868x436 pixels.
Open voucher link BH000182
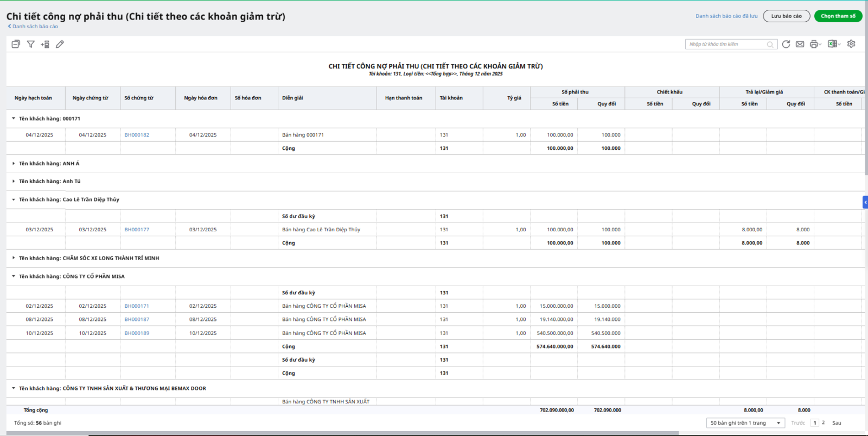click(137, 135)
